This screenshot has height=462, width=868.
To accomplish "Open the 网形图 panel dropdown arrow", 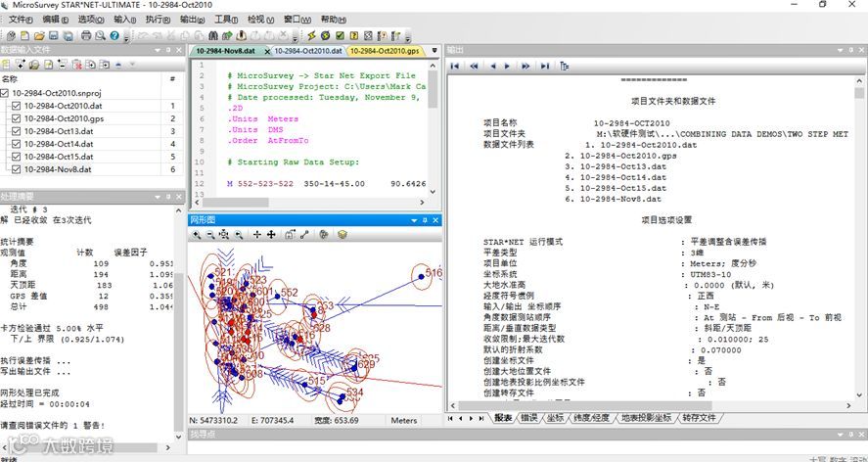I will tap(414, 220).
